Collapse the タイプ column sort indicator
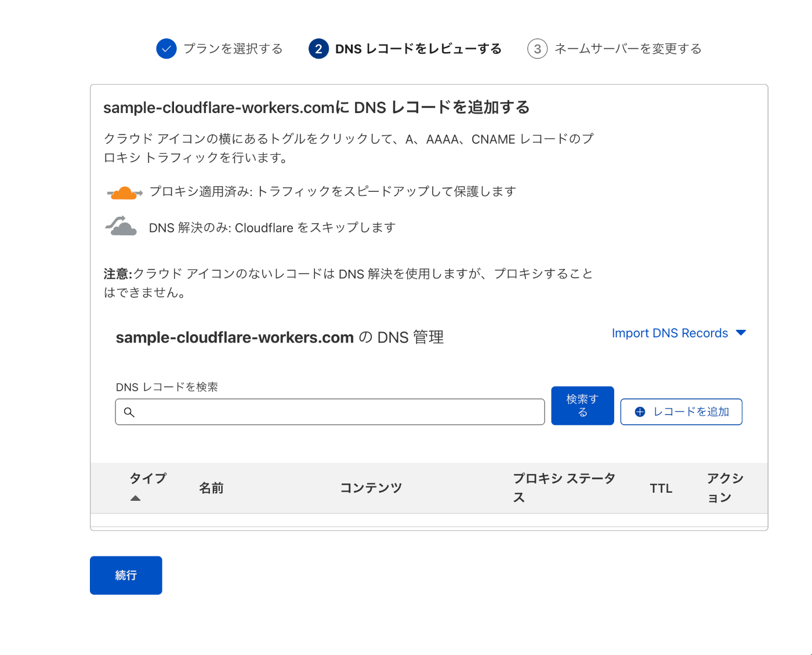The width and height of the screenshot is (812, 655). 136,497
